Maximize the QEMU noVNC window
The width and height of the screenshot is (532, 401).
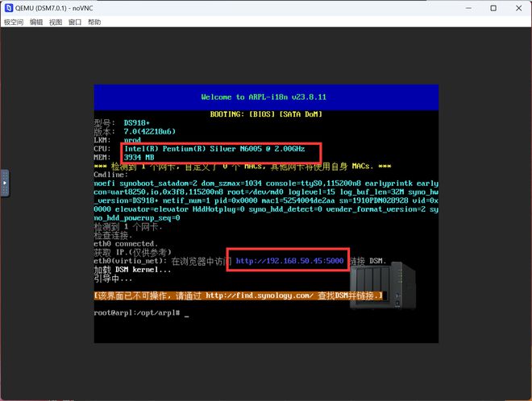coord(493,8)
